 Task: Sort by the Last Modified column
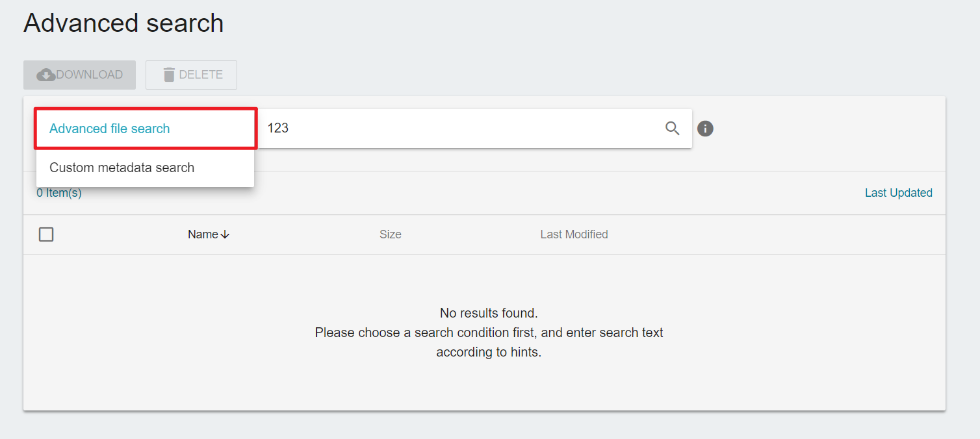pyautogui.click(x=574, y=234)
